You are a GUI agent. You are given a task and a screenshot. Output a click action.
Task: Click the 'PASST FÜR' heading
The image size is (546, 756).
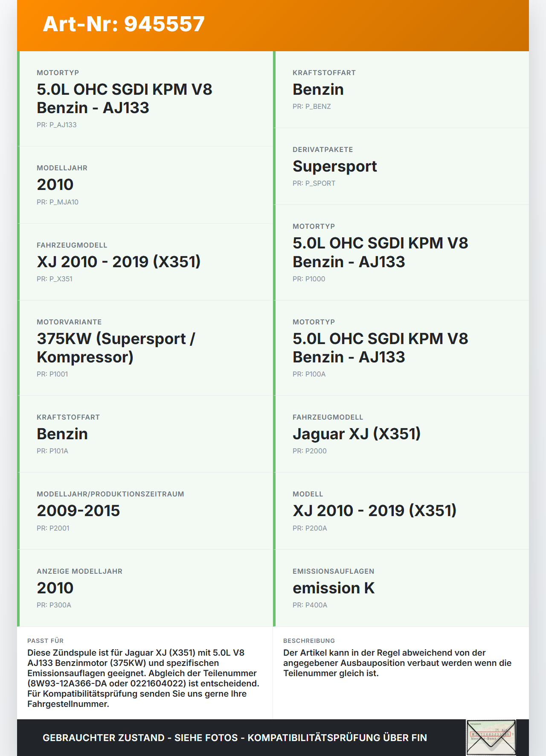(45, 641)
